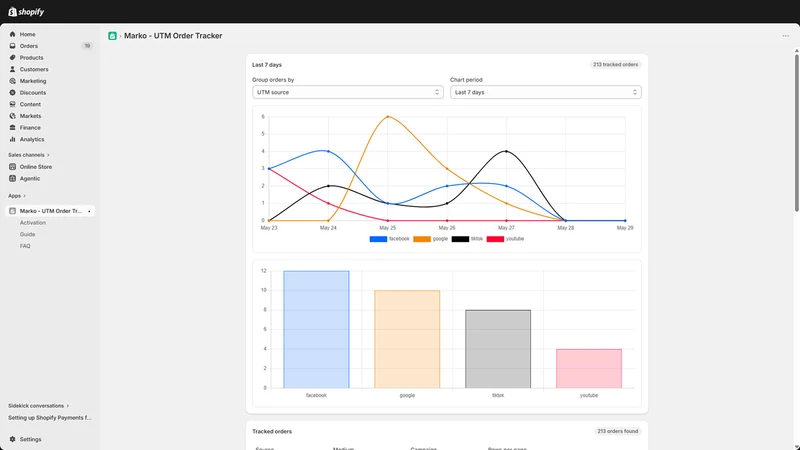Toggle facebook blue legend swatch
Image resolution: width=800 pixels, height=450 pixels.
point(378,239)
